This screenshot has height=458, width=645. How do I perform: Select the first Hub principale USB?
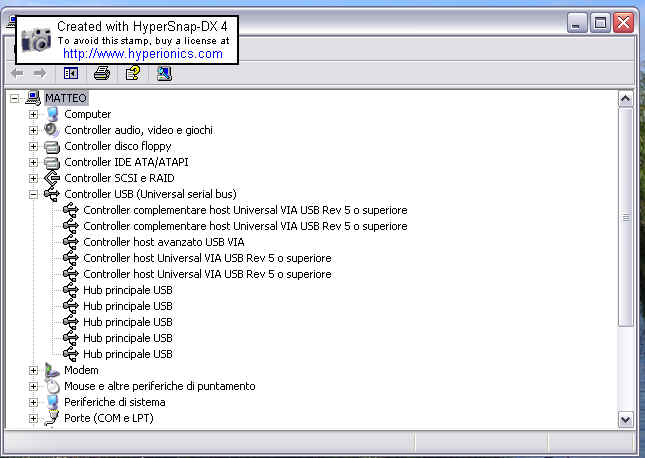128,290
